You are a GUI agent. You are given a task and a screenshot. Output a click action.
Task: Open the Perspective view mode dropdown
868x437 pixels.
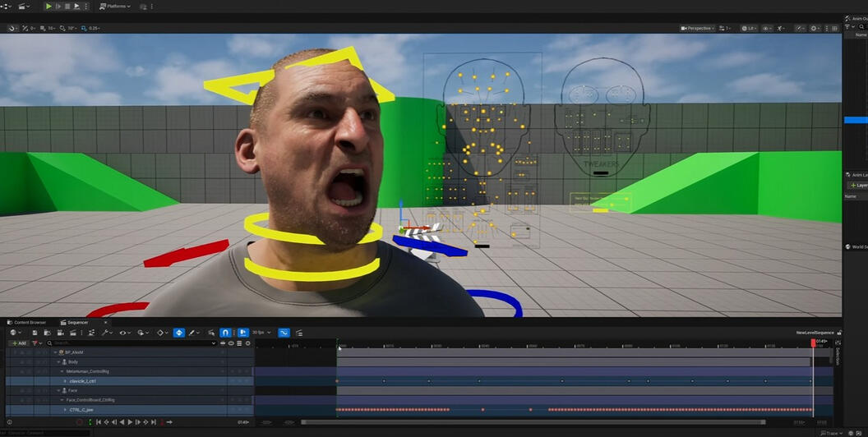pos(698,28)
